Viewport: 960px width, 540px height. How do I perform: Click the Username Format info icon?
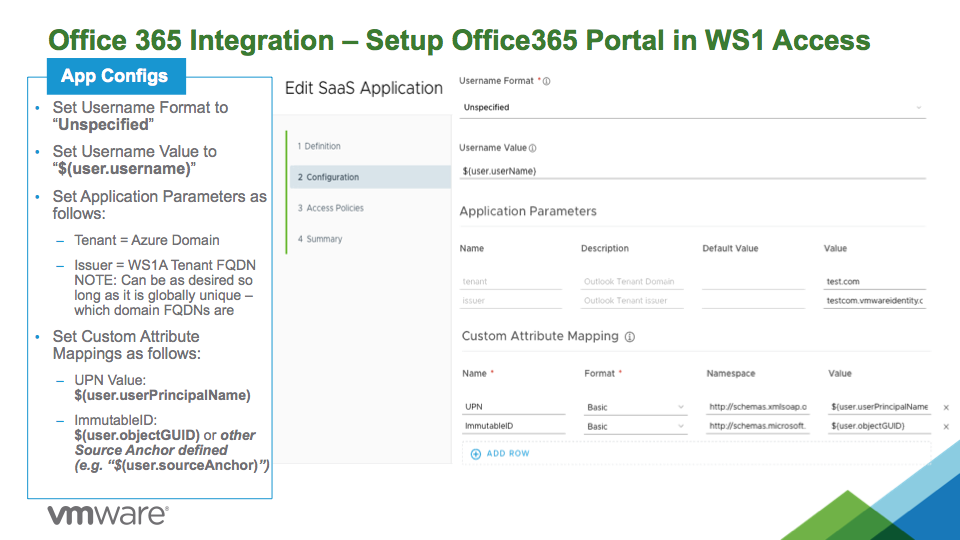(x=546, y=81)
